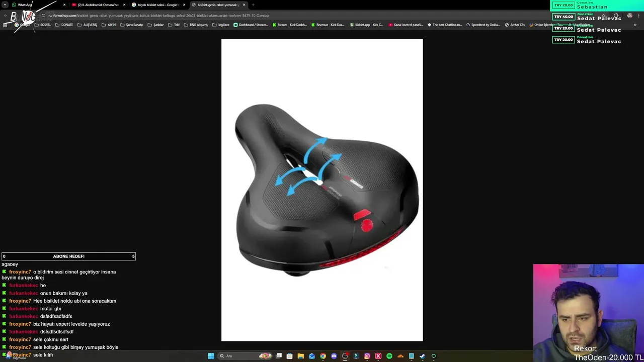Open the Dashboard / Stream bookmark
Screen dimensions: 644x362
(x=251, y=25)
